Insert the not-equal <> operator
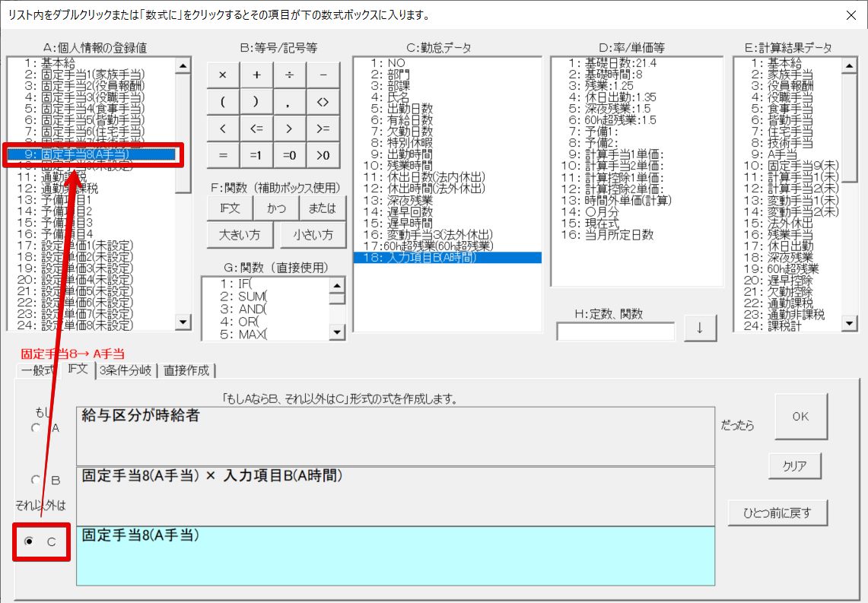Viewport: 868px width, 603px height. click(x=323, y=102)
